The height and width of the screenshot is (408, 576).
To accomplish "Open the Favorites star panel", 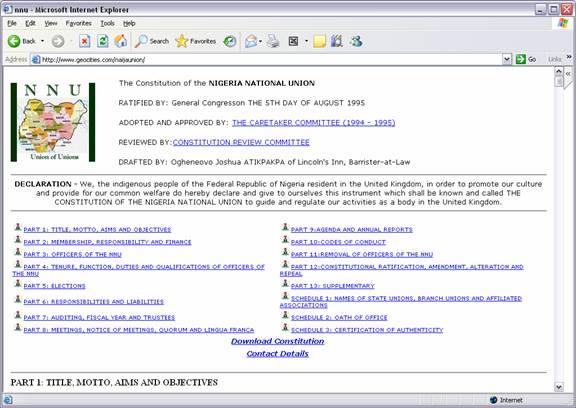I will tap(196, 41).
